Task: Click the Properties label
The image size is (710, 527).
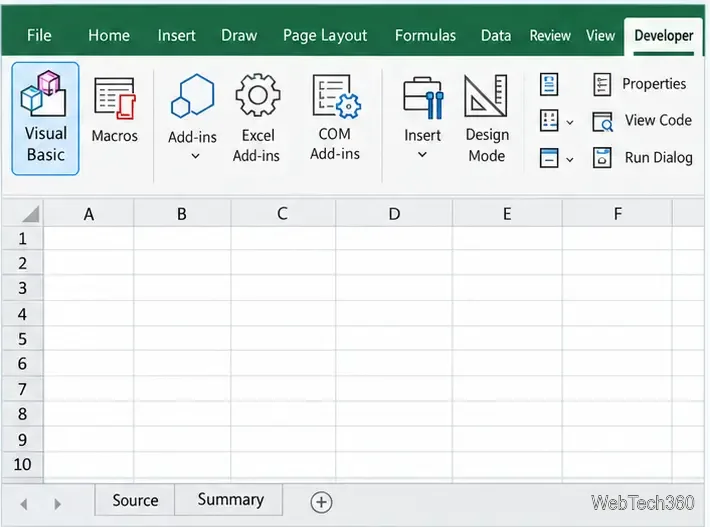Action: coord(654,84)
